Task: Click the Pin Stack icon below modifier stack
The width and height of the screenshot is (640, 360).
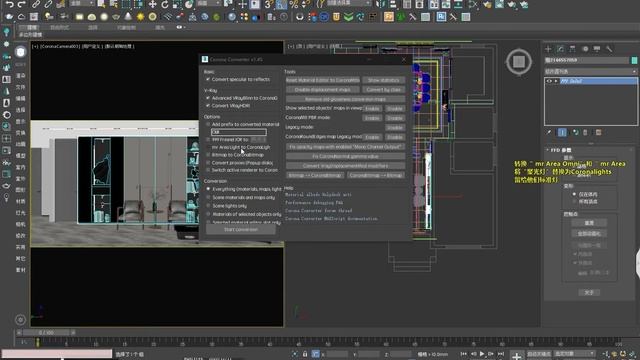Action: click(549, 132)
